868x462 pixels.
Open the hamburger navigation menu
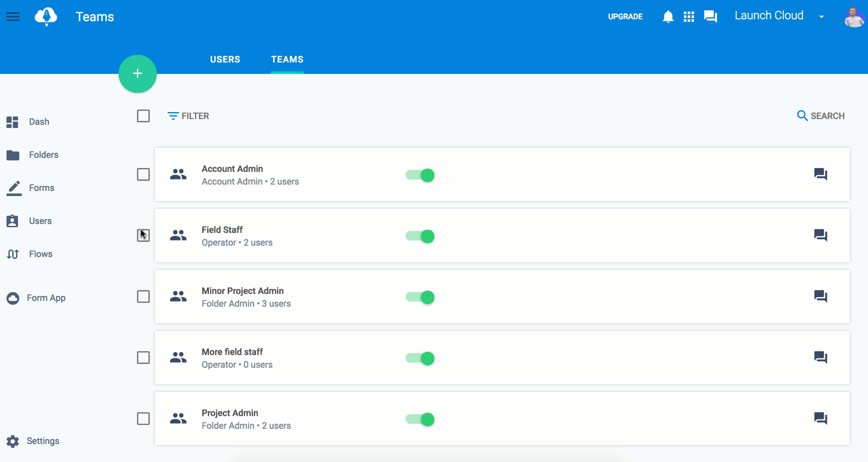(x=13, y=17)
